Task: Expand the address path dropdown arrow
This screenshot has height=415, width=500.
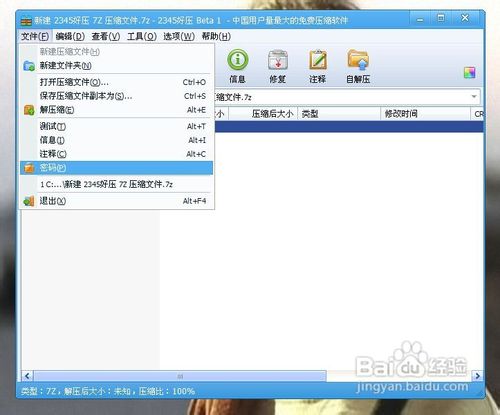Action: (x=474, y=97)
